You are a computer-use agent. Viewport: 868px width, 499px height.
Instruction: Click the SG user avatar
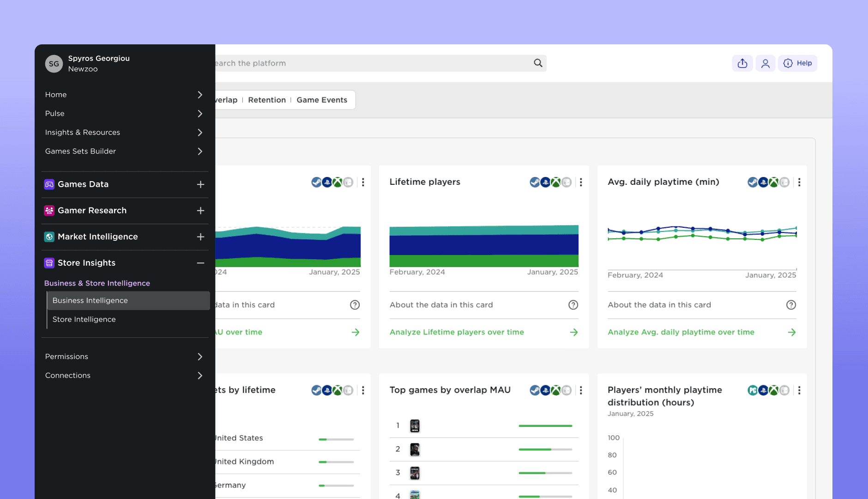pos(54,64)
